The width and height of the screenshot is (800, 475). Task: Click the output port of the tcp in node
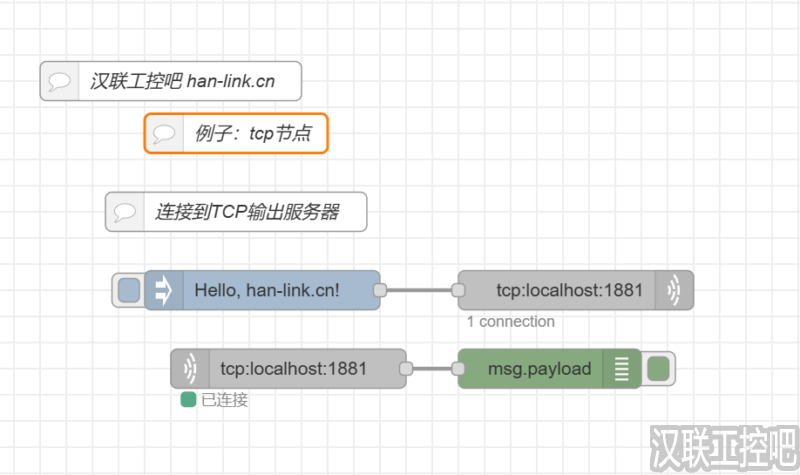pyautogui.click(x=406, y=369)
